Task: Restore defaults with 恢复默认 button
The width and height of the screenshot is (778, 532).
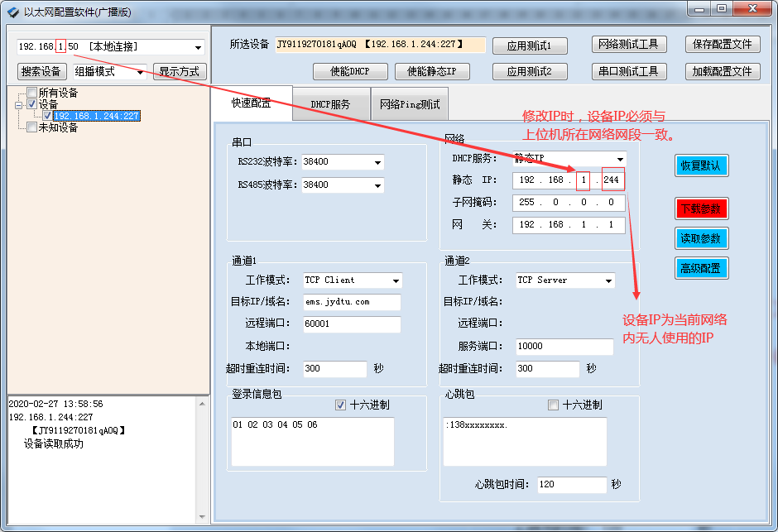Action: (701, 165)
